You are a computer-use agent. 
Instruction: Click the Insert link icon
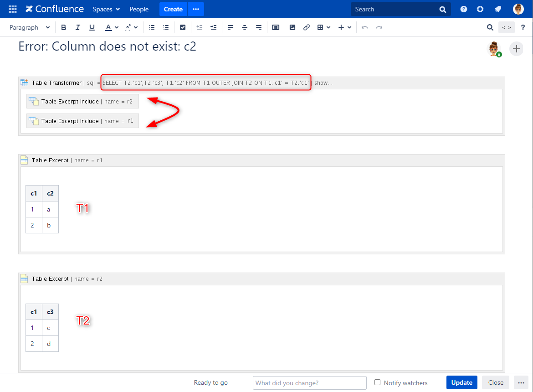point(307,27)
